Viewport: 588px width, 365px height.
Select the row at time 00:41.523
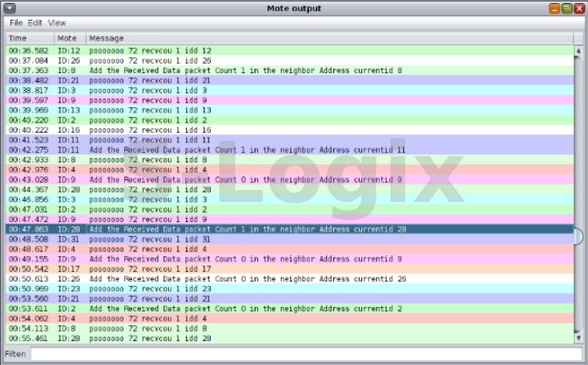point(290,140)
